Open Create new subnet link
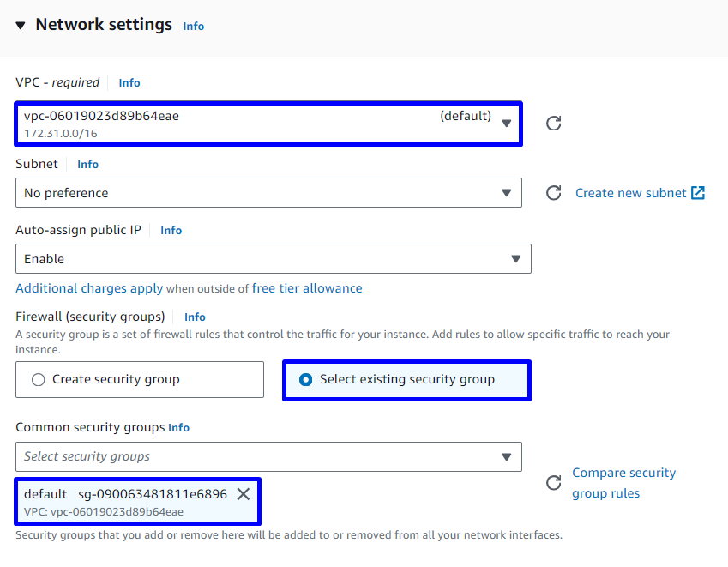This screenshot has height=567, width=728. point(630,193)
